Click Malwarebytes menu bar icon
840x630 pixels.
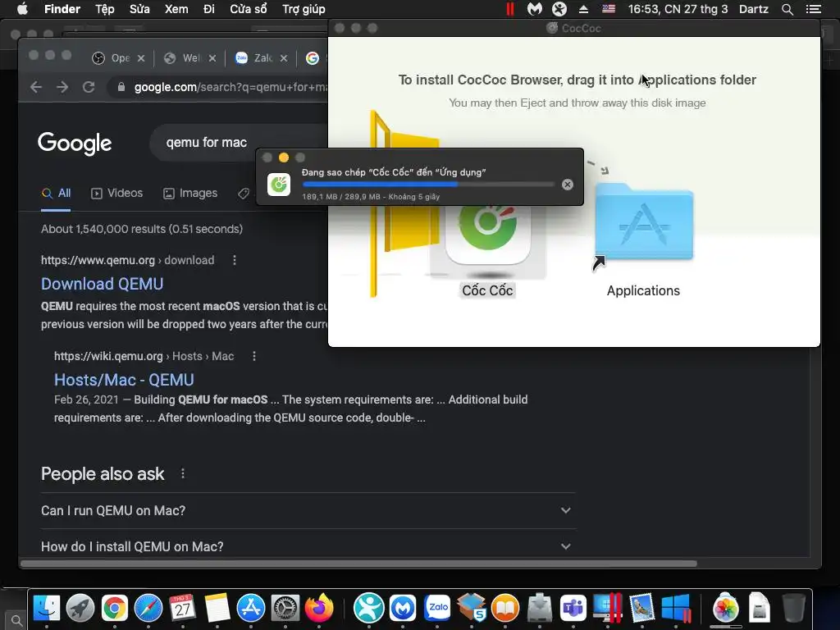tap(535, 9)
